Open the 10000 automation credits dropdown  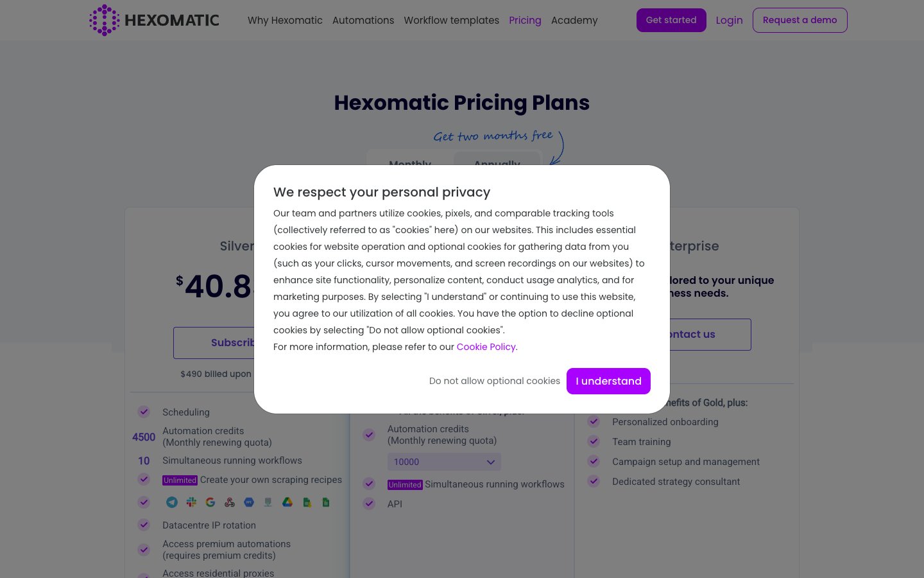444,462
